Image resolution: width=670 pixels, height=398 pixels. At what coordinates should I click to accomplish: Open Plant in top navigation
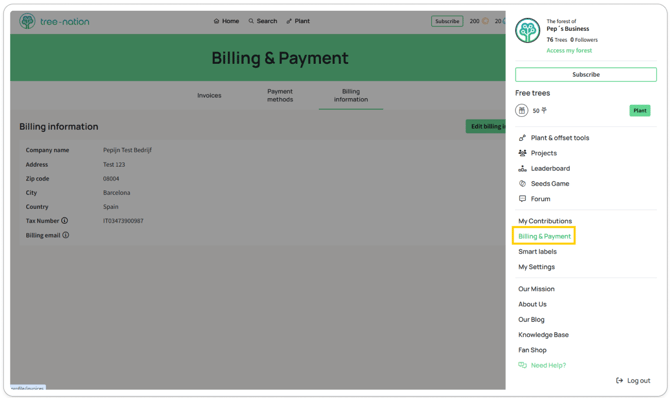(298, 21)
